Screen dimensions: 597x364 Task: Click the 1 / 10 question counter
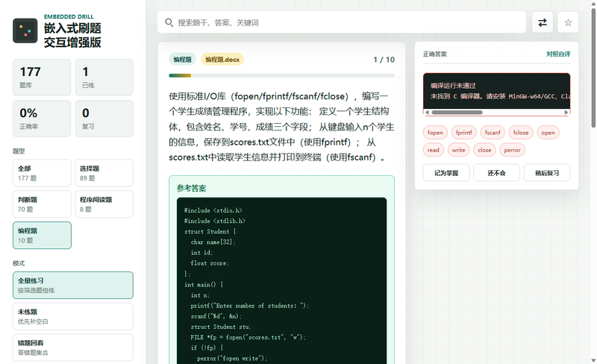click(x=384, y=60)
